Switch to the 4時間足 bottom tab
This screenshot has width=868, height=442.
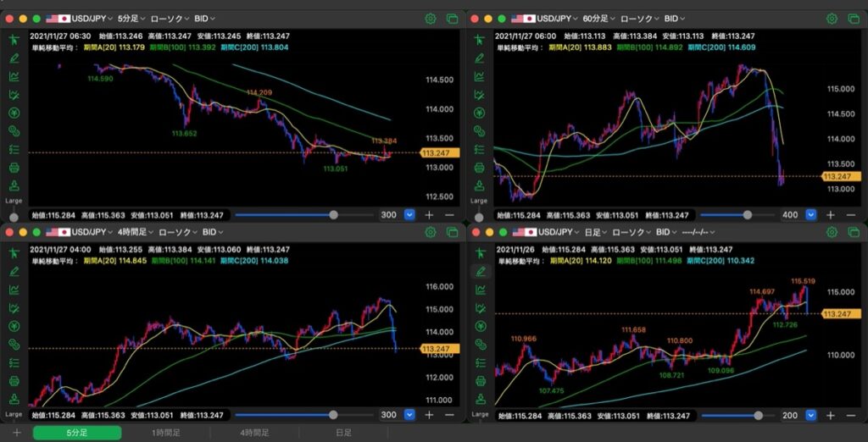tap(254, 433)
